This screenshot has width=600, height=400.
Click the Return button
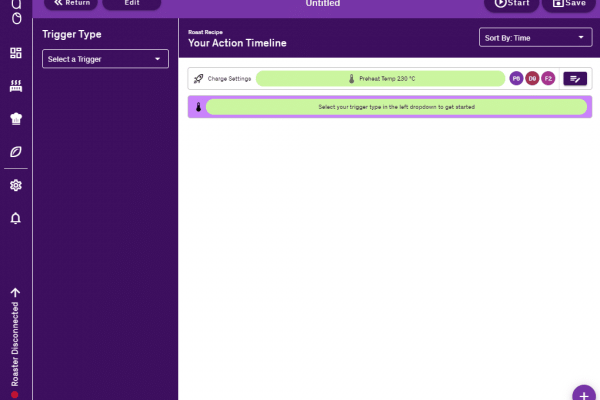[x=72, y=4]
